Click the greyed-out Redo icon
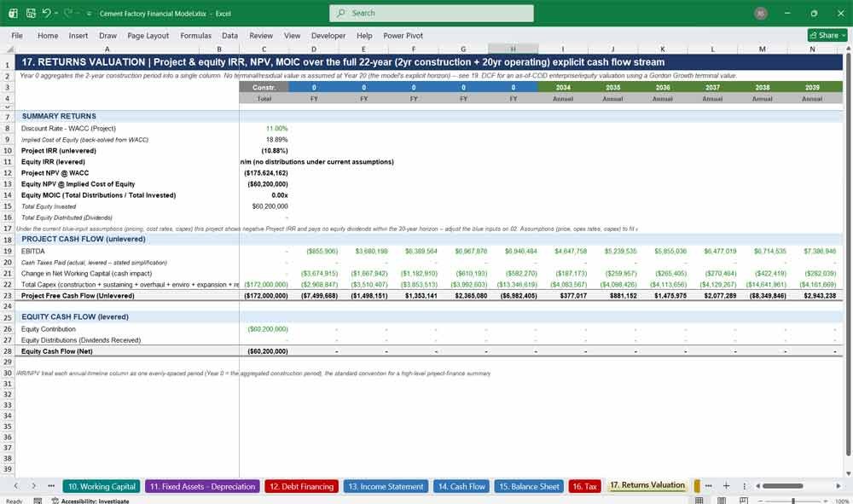This screenshot has width=853, height=504. point(68,13)
